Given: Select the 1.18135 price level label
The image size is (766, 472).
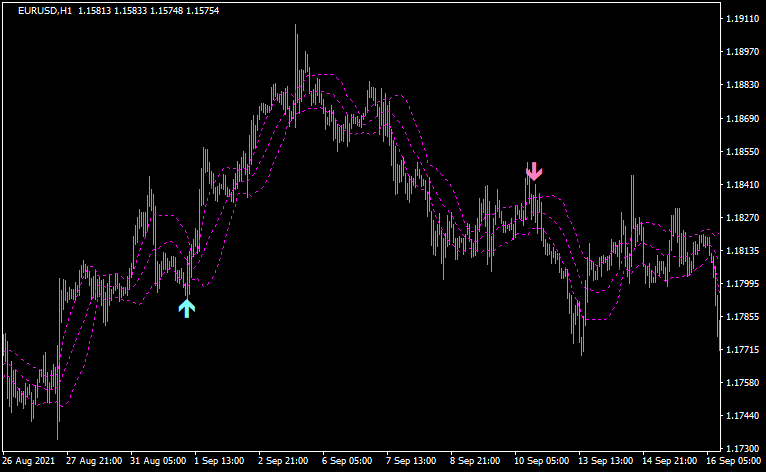Looking at the screenshot, I should (741, 251).
